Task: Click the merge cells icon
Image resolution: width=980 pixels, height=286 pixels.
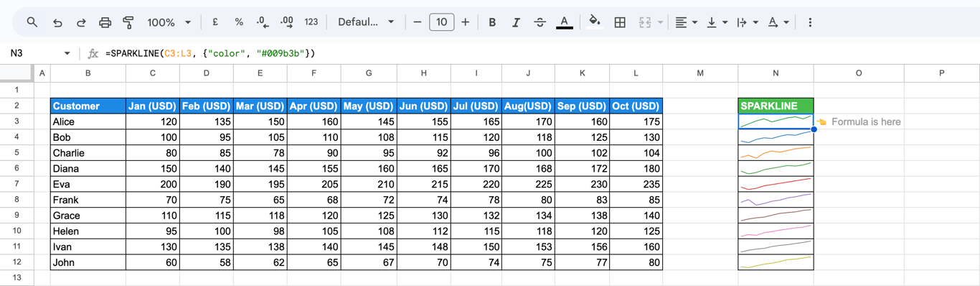Action: tap(644, 22)
